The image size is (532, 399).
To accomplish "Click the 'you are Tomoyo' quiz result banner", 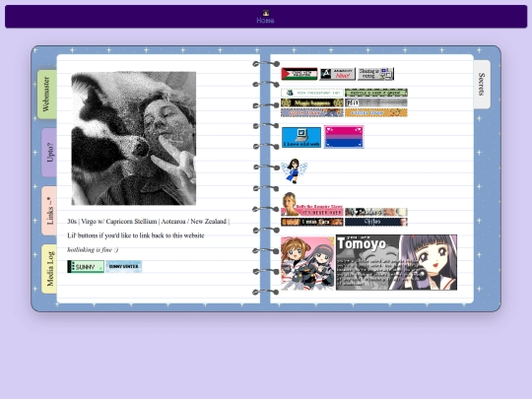I will tap(396, 262).
